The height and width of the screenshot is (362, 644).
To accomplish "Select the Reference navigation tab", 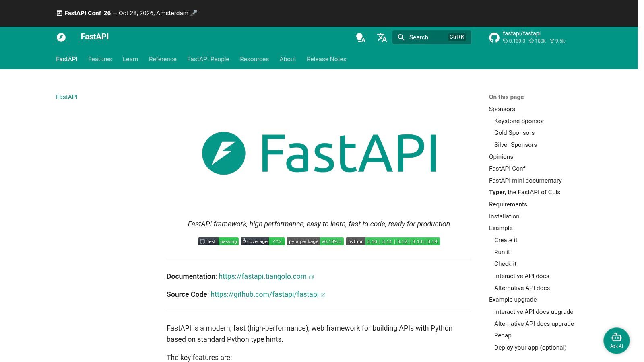I will click(x=163, y=59).
